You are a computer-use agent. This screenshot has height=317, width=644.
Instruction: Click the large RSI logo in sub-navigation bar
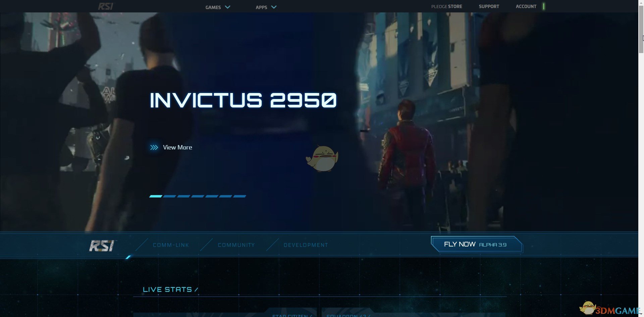pos(102,245)
